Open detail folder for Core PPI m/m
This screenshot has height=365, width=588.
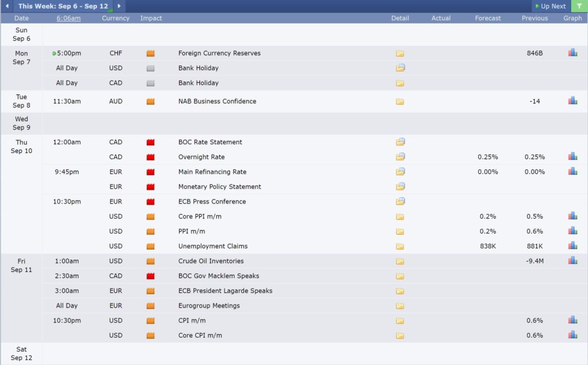click(x=400, y=217)
